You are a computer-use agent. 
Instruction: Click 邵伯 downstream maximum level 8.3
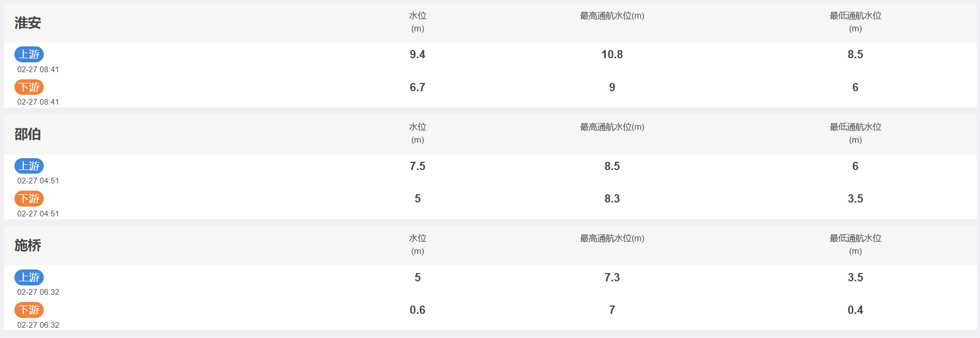tap(612, 199)
